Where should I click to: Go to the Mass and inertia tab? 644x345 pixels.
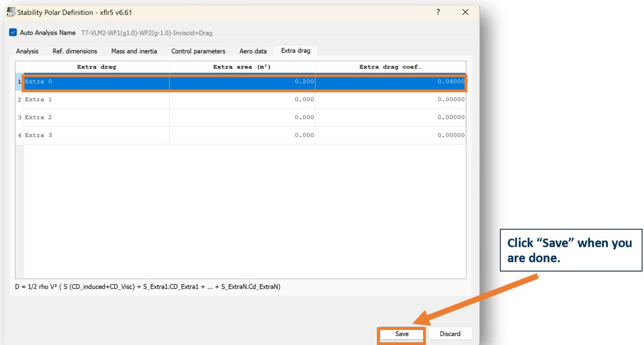(134, 51)
